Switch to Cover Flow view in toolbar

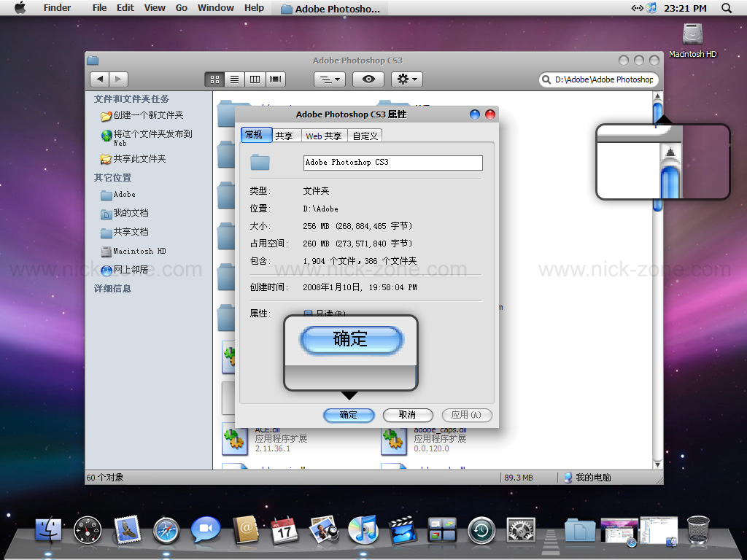click(x=275, y=79)
